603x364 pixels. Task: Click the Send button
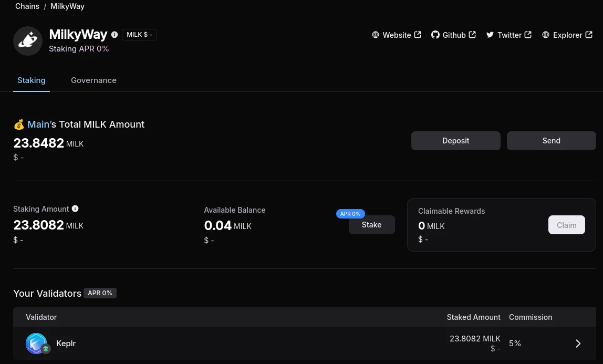pos(551,141)
